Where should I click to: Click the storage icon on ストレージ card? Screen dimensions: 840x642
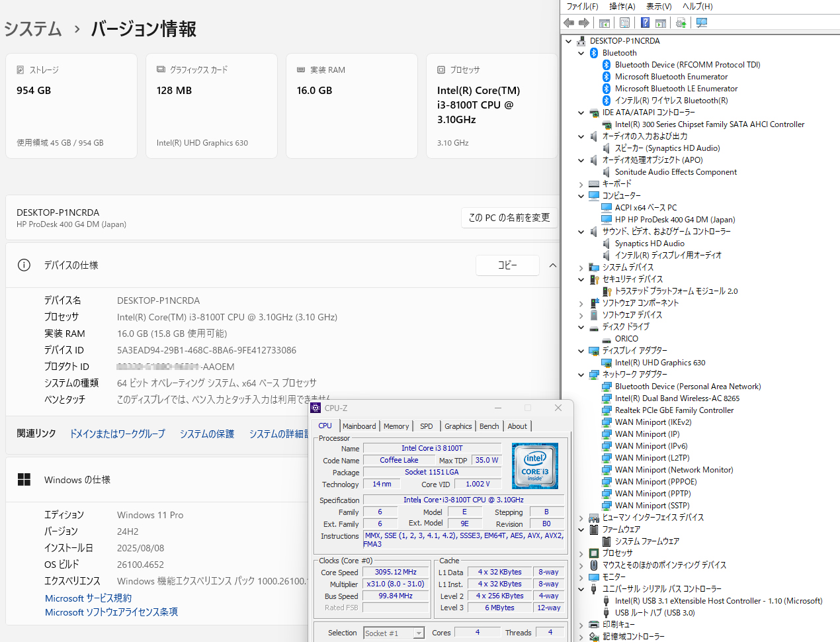(x=21, y=69)
